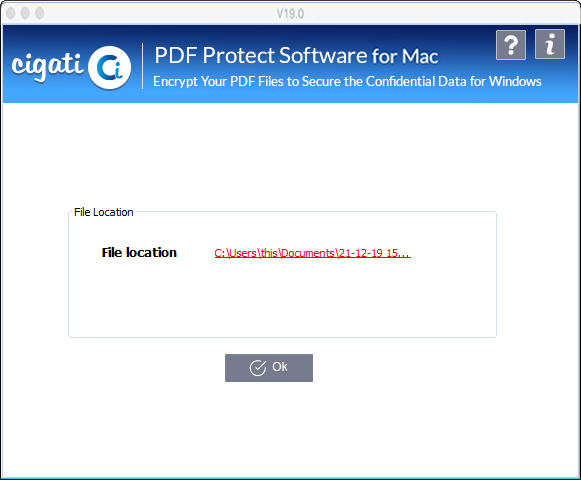Image resolution: width=581 pixels, height=480 pixels.
Task: Click the "Encrypt Your PDF Files" subtitle text
Action: (x=347, y=81)
